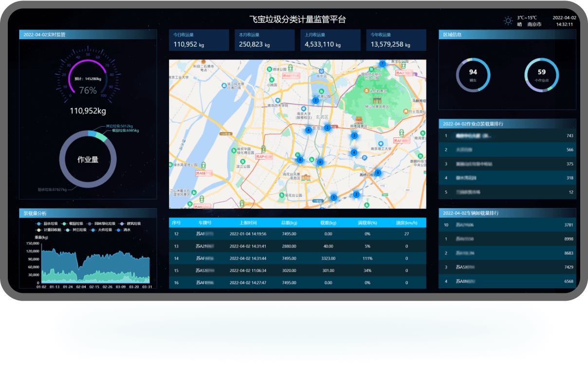The image size is (588, 367).
Task: Click work-site ranking row valued 318
Action: 507,178
